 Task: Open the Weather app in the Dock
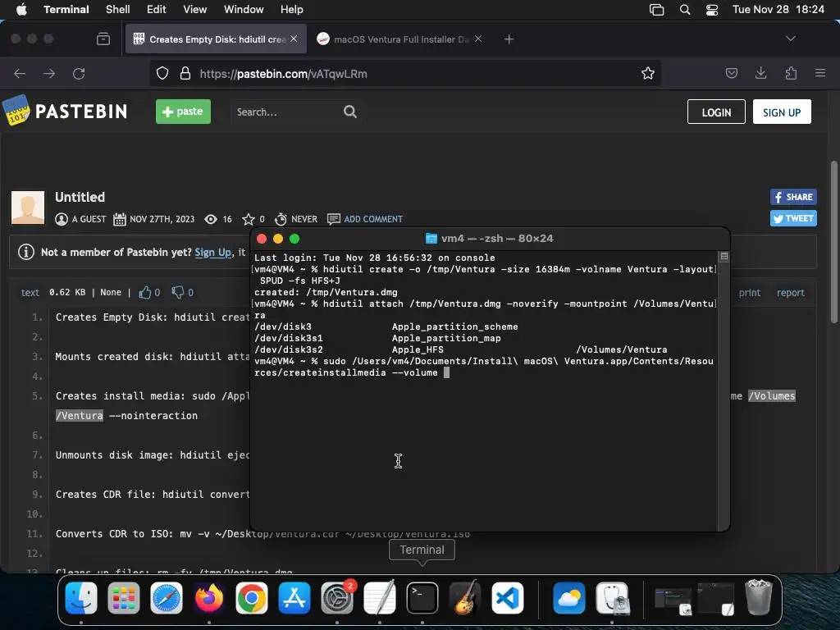point(569,598)
